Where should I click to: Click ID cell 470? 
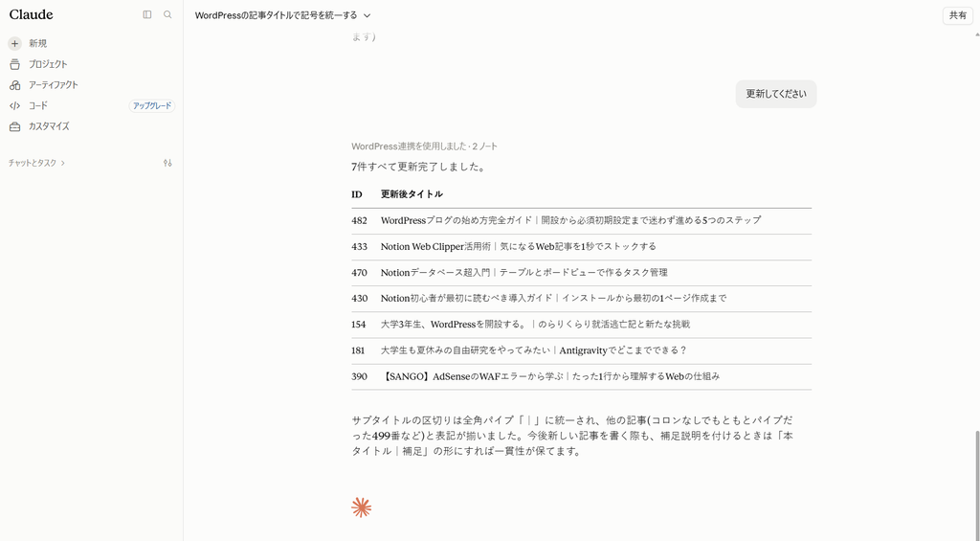[x=360, y=273]
